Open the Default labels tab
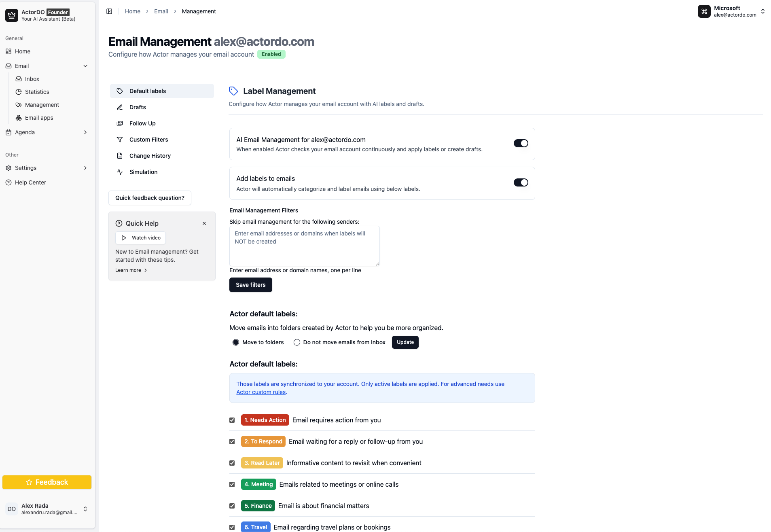The image size is (771, 532). tap(162, 91)
